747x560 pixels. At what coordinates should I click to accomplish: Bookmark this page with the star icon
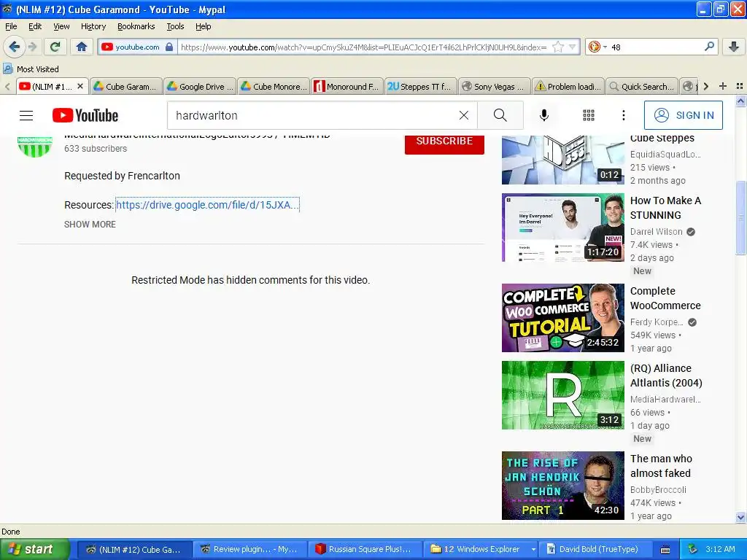click(558, 47)
